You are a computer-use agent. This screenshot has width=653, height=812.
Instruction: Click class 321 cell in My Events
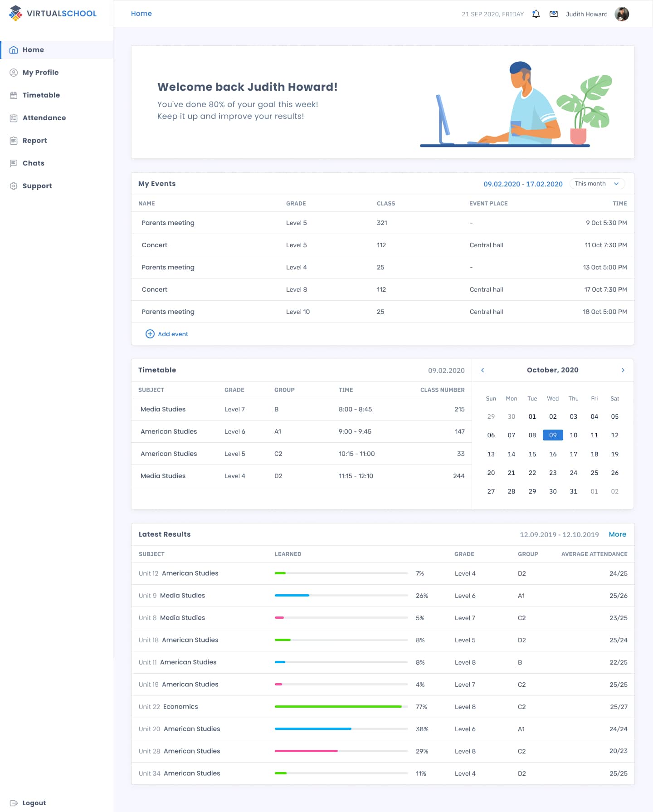382,223
